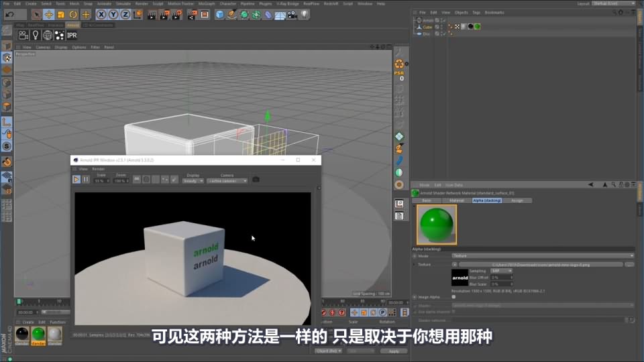Screen dimensions: 644x362
Task: Toggle the Y axis lock
Action: pos(113,14)
